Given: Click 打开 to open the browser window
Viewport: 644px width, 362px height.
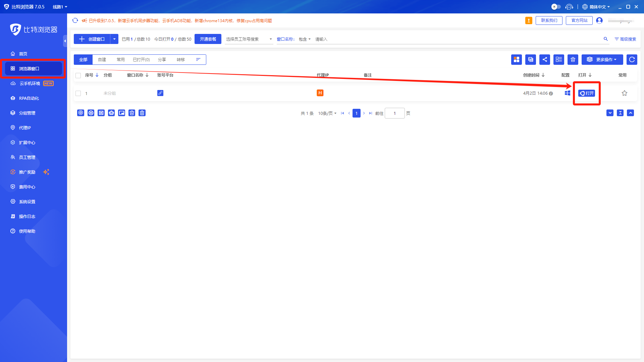Looking at the screenshot, I should coord(587,93).
